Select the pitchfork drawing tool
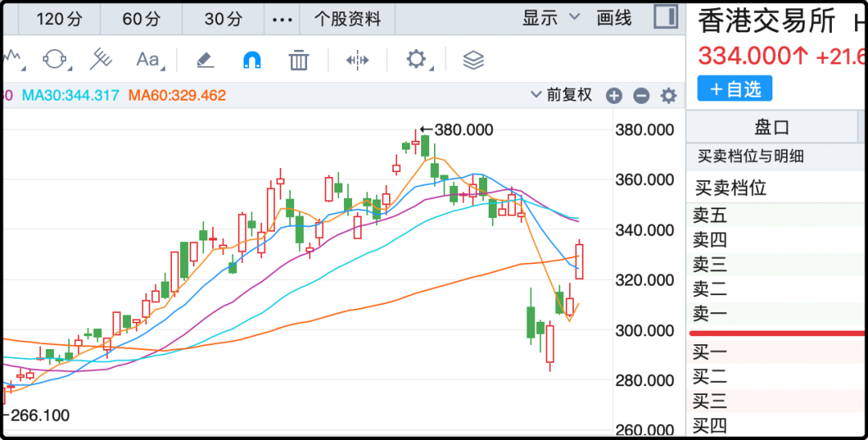This screenshot has height=440, width=868. click(100, 60)
